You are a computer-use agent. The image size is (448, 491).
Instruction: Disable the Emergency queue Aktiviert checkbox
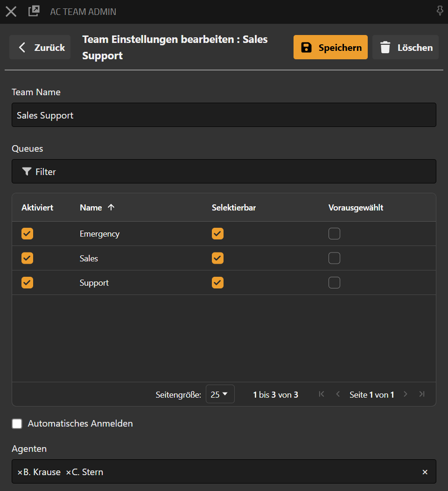click(28, 234)
